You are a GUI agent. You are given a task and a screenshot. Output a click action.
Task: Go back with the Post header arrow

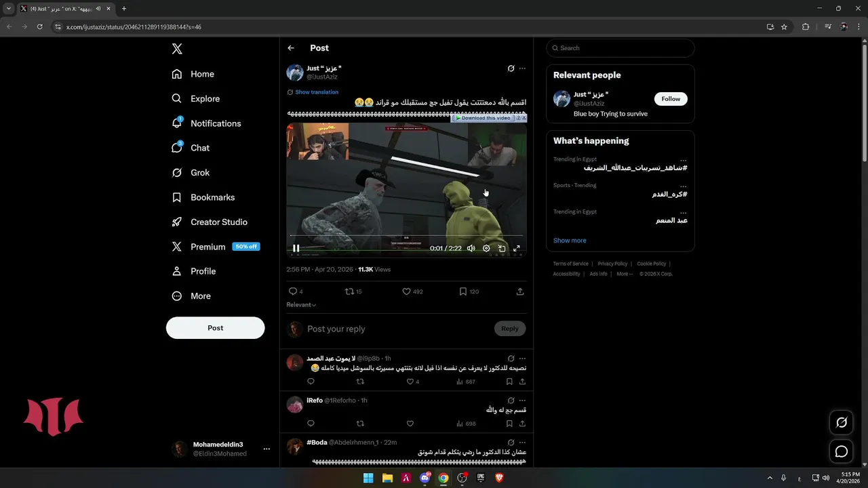(x=291, y=48)
